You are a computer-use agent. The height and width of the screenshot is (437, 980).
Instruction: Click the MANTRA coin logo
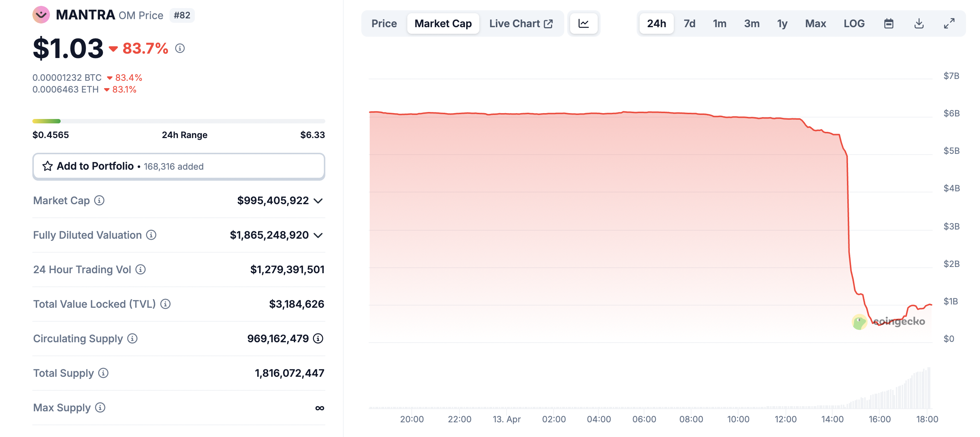coord(42,15)
